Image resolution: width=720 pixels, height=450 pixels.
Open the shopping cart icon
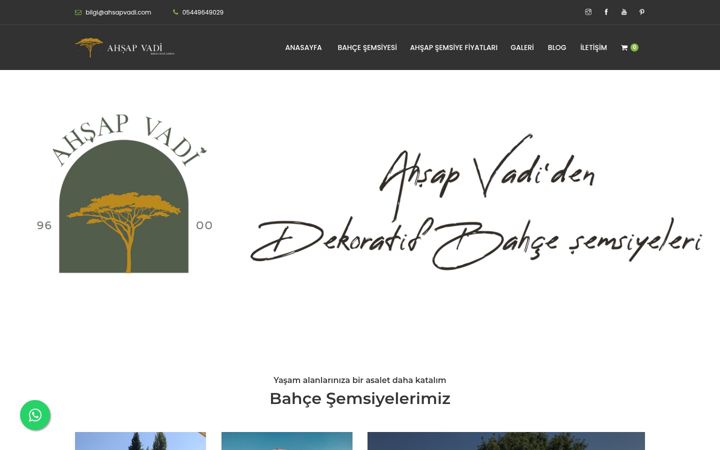coord(624,47)
